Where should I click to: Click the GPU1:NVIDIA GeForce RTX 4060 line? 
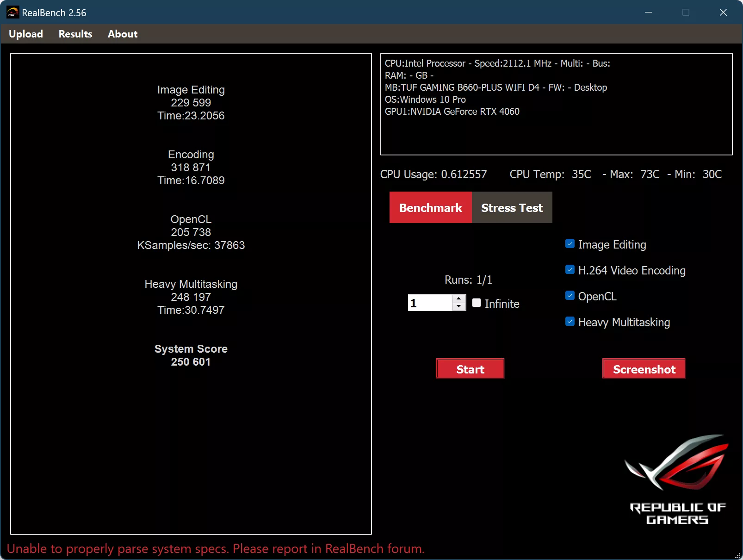pos(452,112)
